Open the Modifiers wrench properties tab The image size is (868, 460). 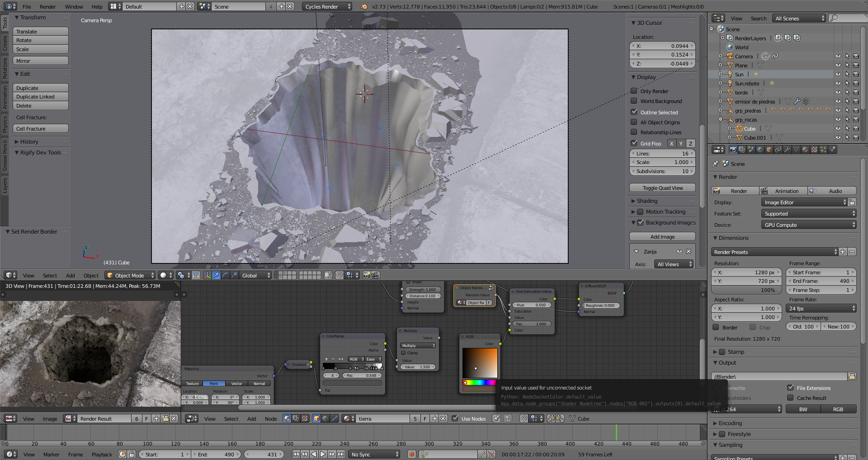click(x=787, y=150)
